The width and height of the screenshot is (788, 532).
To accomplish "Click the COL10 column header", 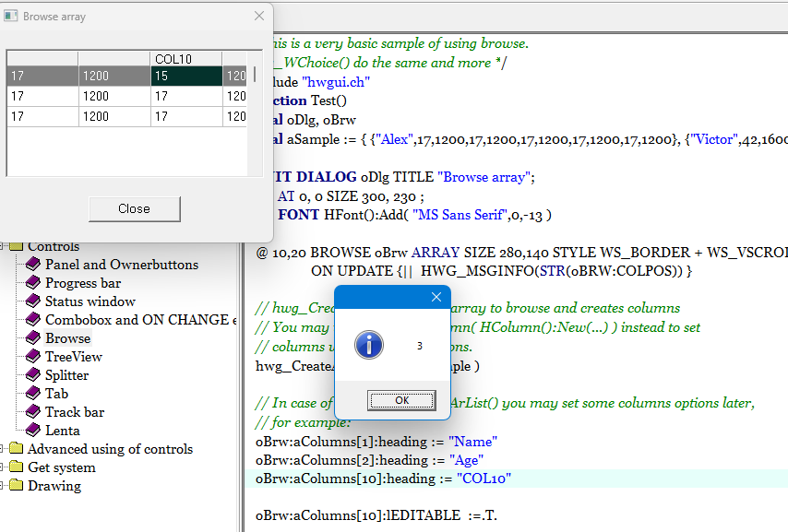I will pyautogui.click(x=185, y=59).
